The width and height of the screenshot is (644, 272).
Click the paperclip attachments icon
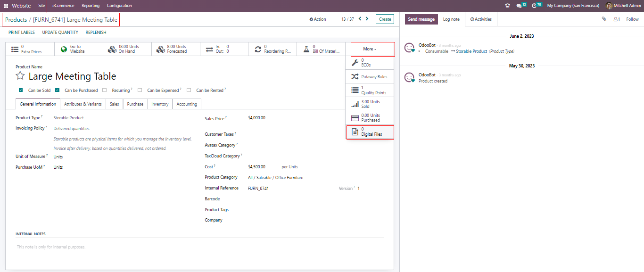[604, 19]
